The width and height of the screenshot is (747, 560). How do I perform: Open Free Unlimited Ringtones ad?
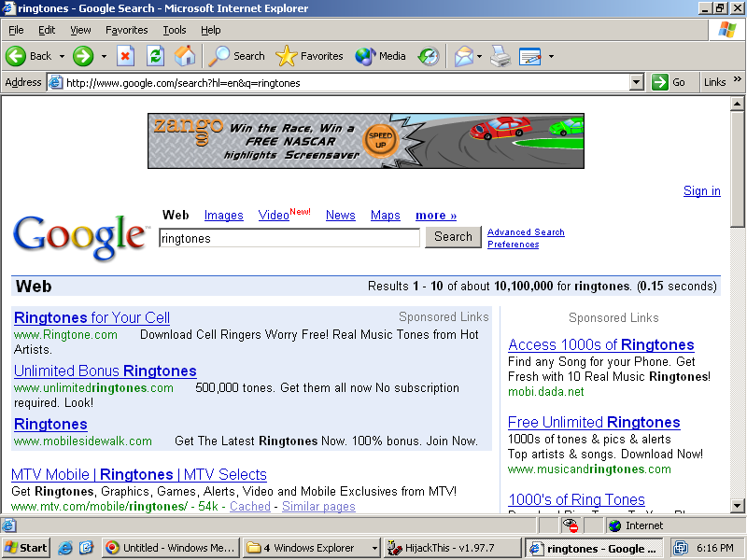click(x=594, y=423)
